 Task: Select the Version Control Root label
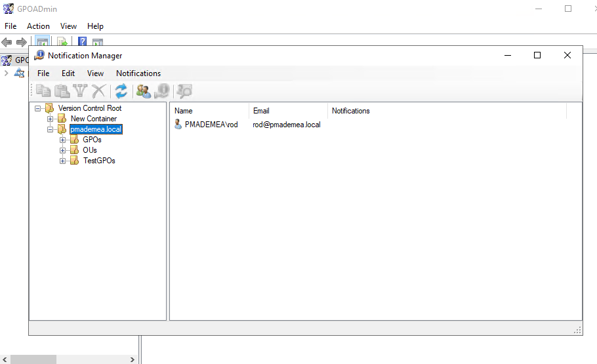pos(90,108)
